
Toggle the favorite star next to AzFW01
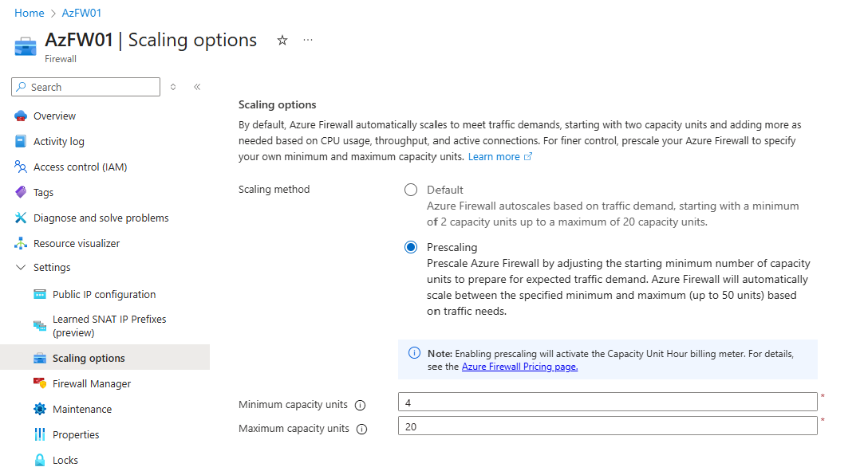click(282, 40)
